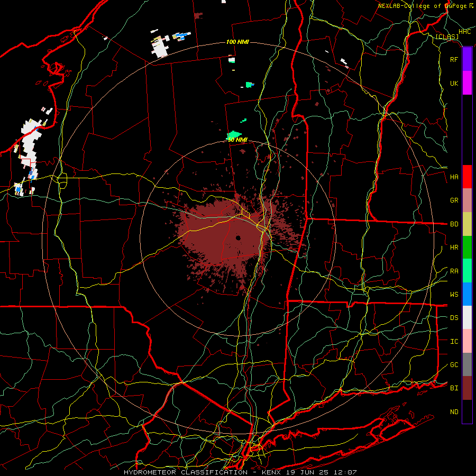Choose the white DS dry snow swatch

point(467,317)
